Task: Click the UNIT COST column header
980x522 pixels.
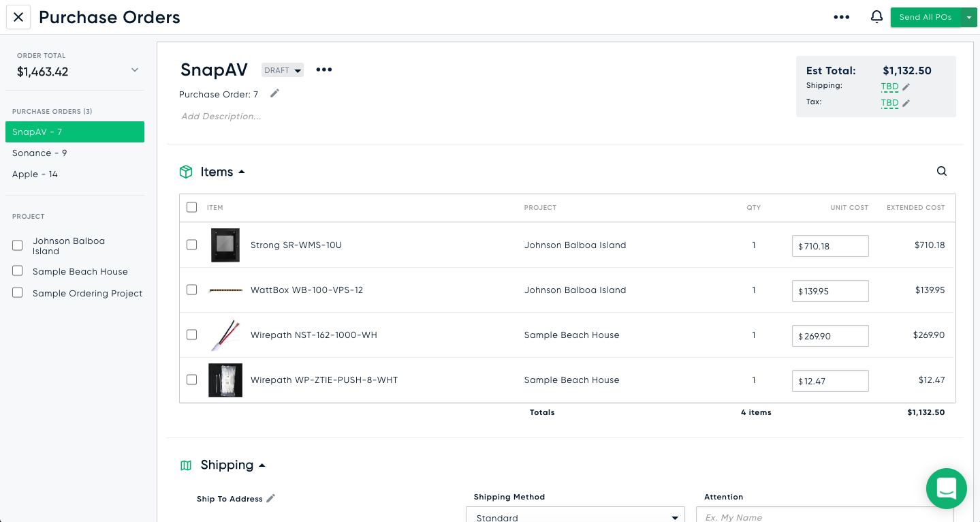Action: coord(849,208)
